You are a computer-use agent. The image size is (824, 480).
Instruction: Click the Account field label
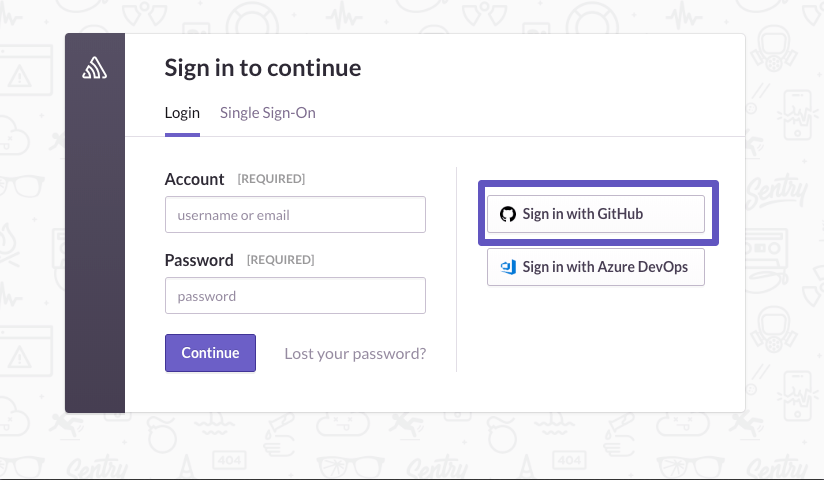[x=194, y=179]
